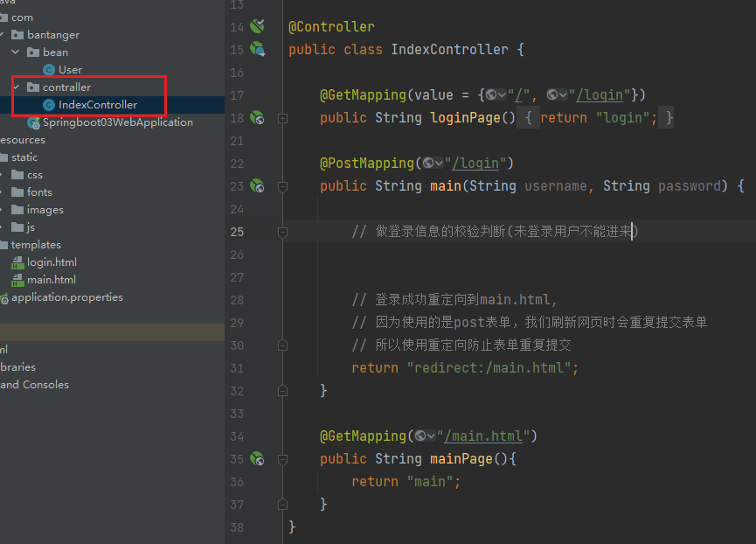Follow the "/login" link in PostMapping

475,164
